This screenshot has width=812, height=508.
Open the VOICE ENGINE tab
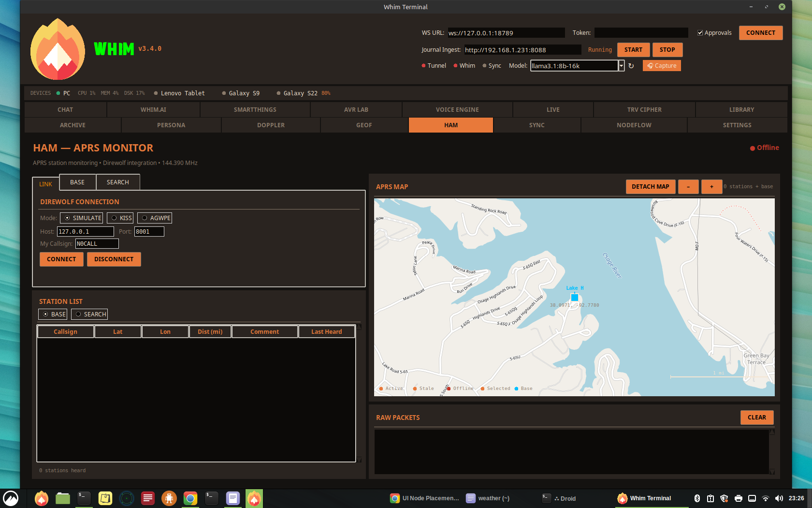tap(457, 110)
